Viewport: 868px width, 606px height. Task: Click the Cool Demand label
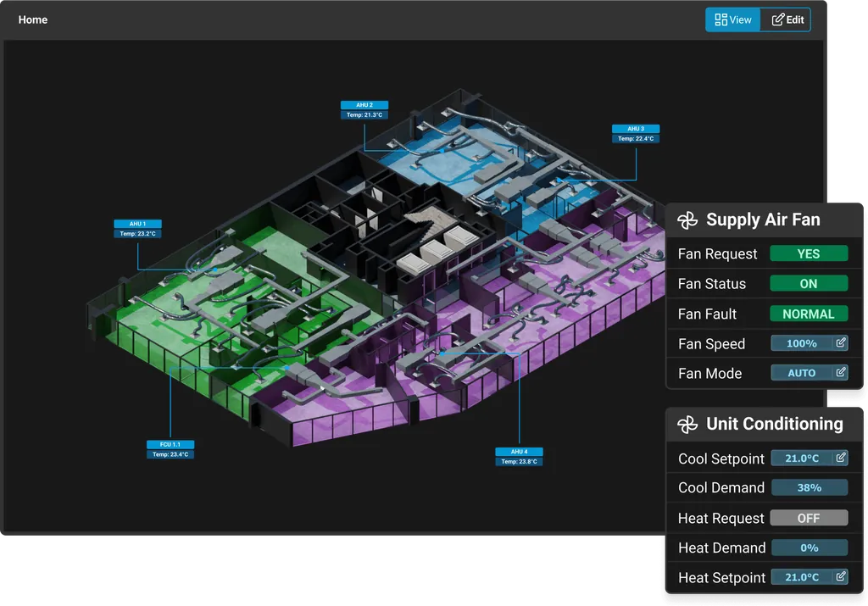click(x=721, y=487)
